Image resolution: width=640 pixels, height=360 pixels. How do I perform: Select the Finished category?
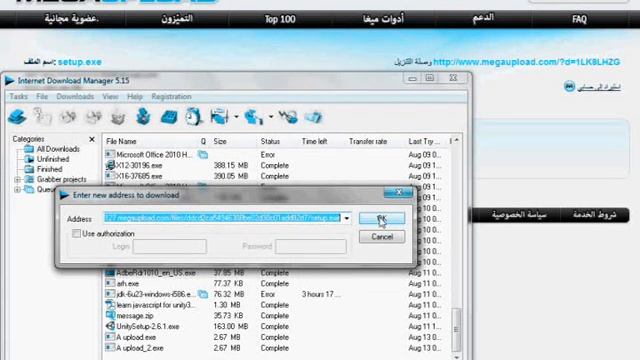point(49,169)
